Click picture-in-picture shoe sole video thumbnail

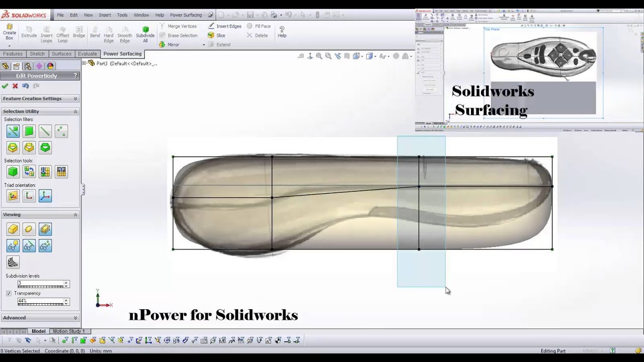[x=529, y=70]
